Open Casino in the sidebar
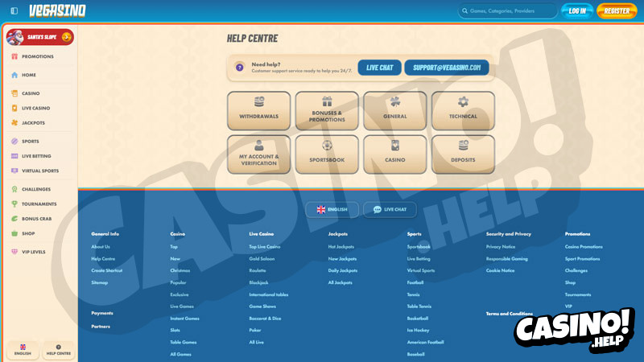Image resolution: width=644 pixels, height=362 pixels. click(26, 93)
